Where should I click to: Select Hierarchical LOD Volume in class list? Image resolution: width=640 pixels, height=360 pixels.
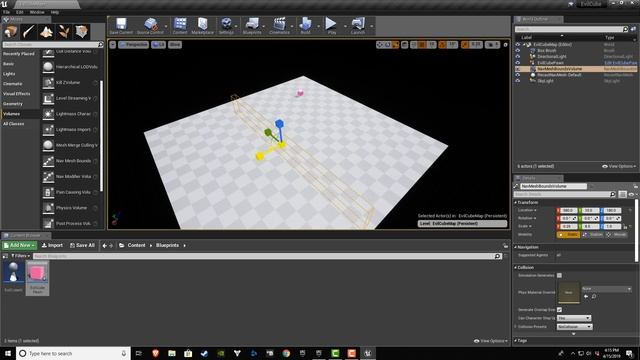coord(70,67)
